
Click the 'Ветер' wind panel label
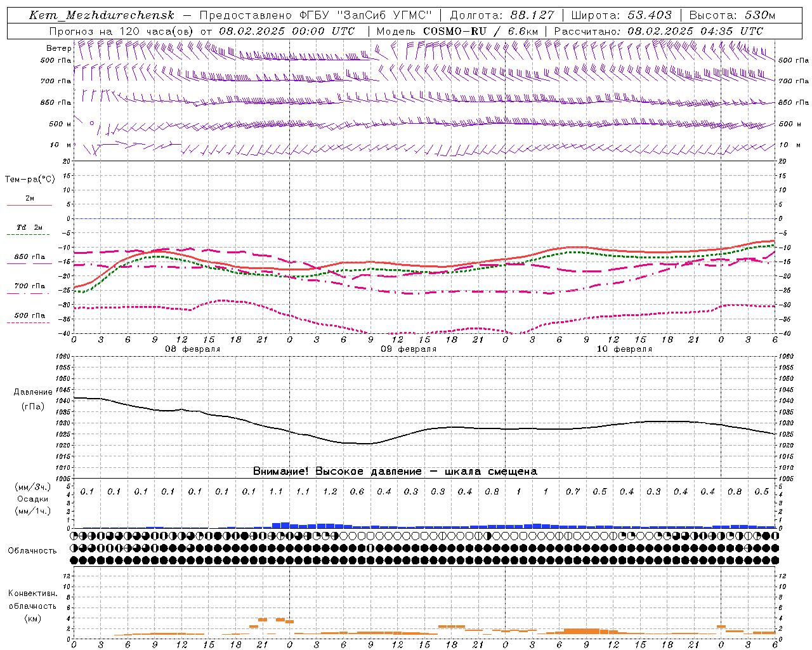point(58,48)
